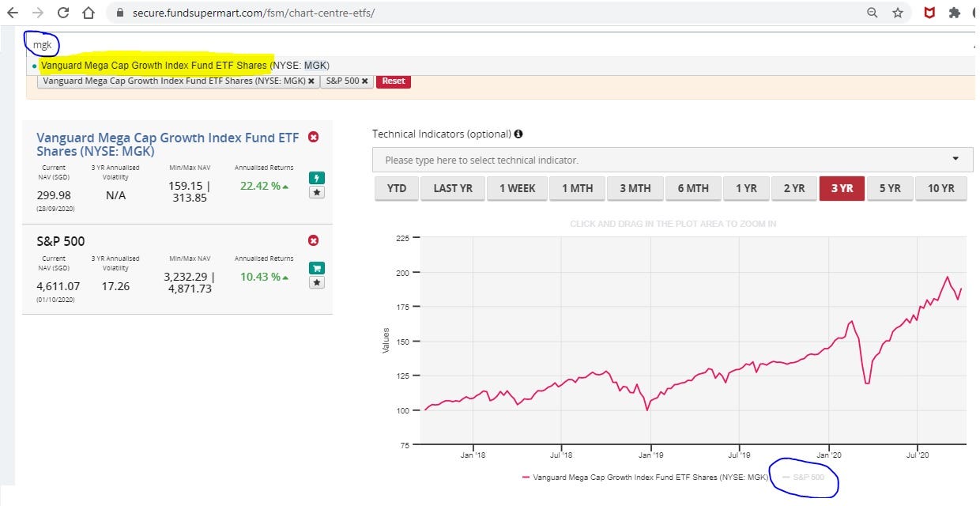Toggle Vanguard MGK series in chart legend
The width and height of the screenshot is (980, 506).
tap(645, 478)
